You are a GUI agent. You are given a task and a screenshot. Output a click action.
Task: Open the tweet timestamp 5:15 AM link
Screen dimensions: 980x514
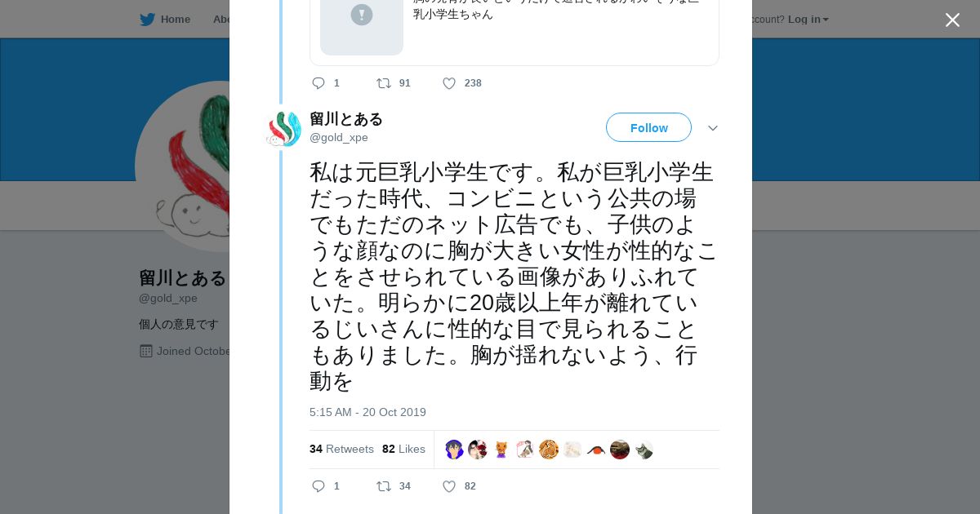[x=367, y=412]
